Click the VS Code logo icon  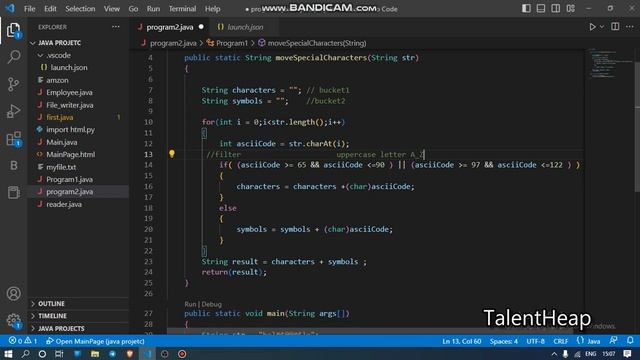[10, 8]
